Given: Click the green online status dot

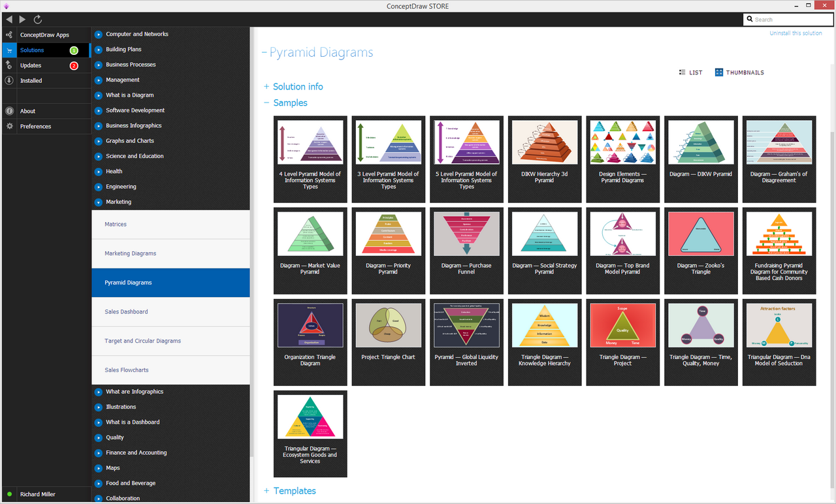Looking at the screenshot, I should tap(9, 494).
